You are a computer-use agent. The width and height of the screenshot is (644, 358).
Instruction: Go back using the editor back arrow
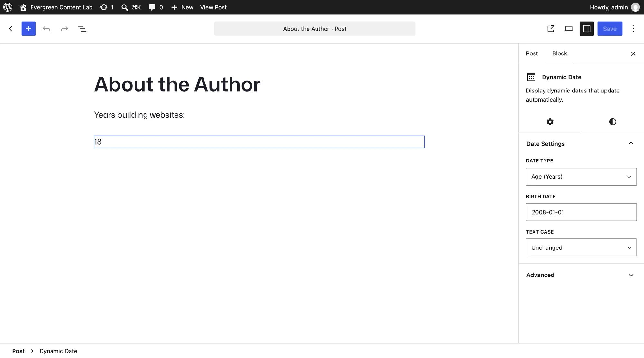(x=11, y=29)
